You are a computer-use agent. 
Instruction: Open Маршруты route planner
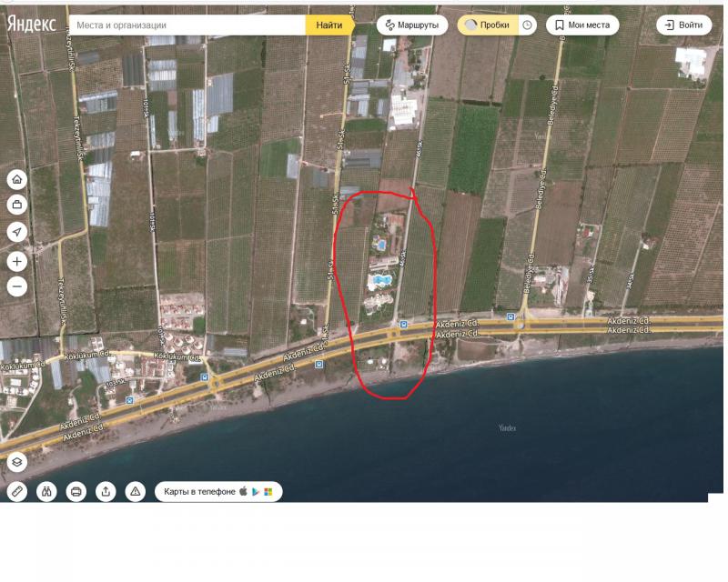point(411,25)
